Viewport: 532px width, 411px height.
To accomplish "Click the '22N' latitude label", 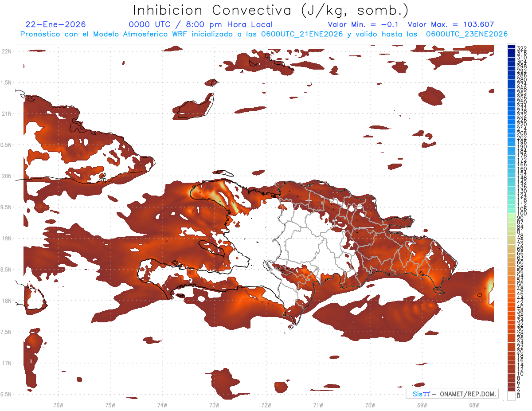I will click(x=6, y=51).
